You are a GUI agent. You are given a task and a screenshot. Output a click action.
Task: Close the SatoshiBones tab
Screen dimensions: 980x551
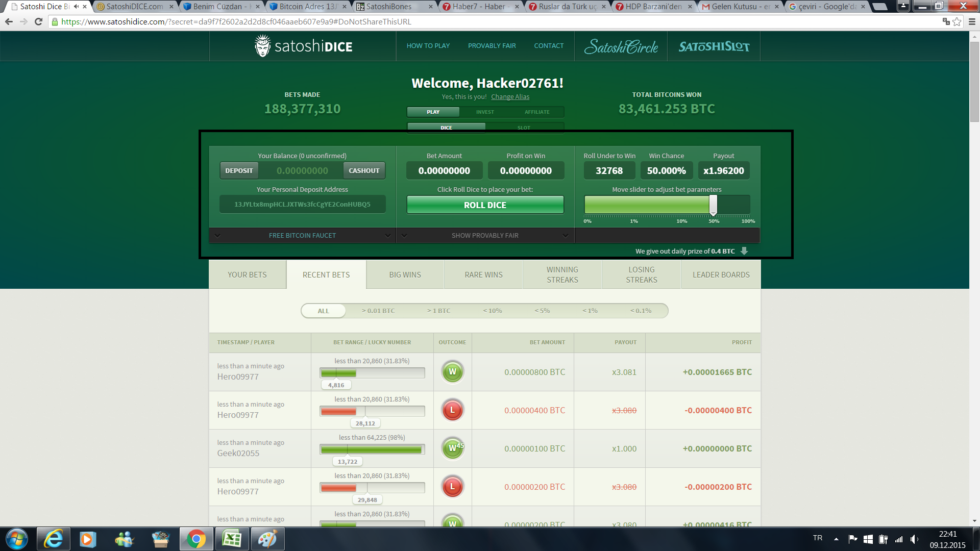[430, 7]
